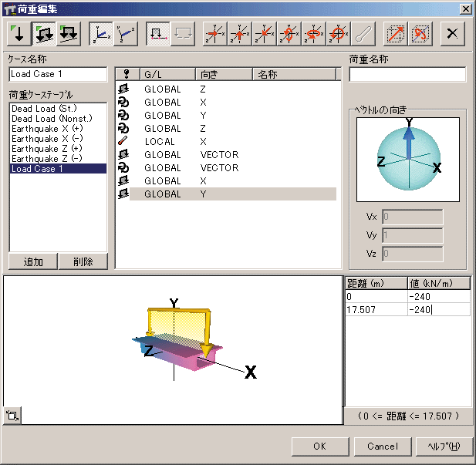Set moment about X axis
The image size is (476, 465).
pyautogui.click(x=289, y=34)
